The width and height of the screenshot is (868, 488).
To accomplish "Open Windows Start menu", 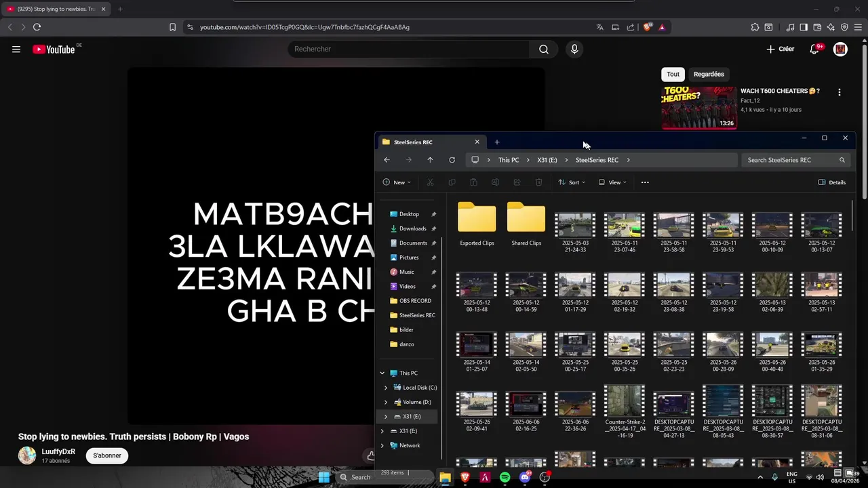I will (323, 477).
